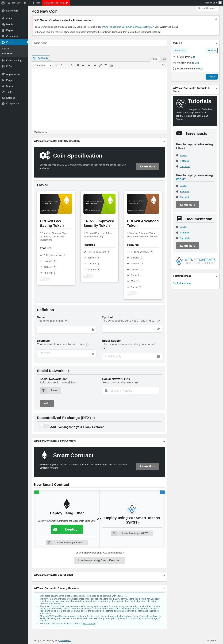Insert or edit link icon
Image resolution: width=223 pixels, height=644 pixels.
tap(100, 65)
